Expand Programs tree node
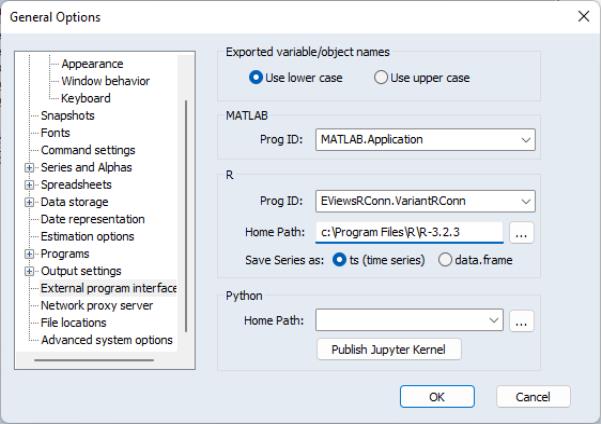Viewport: 601px width, 424px height. point(30,254)
